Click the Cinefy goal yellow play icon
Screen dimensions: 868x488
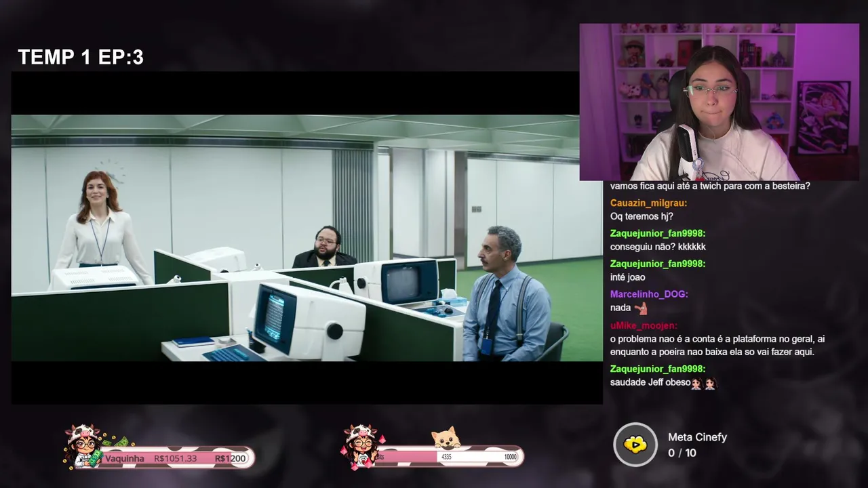point(635,445)
